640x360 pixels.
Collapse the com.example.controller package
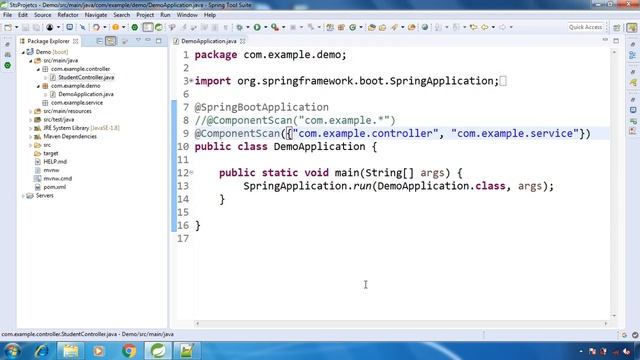pyautogui.click(x=38, y=69)
